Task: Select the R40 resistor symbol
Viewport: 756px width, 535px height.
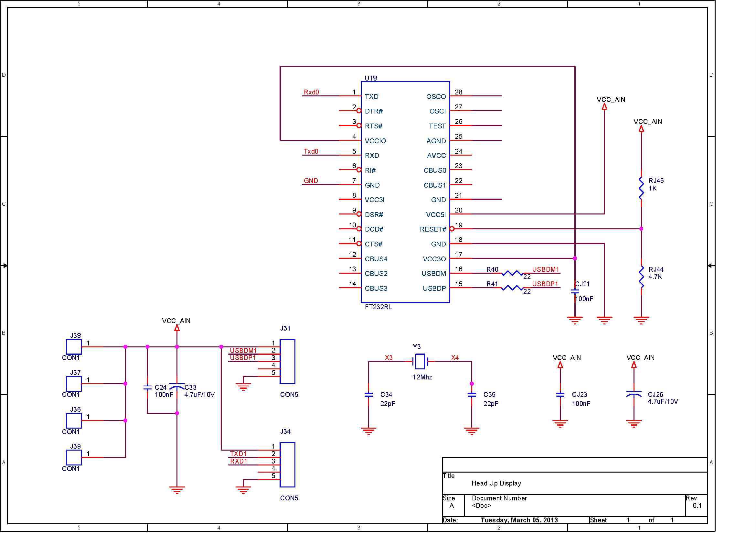Action: (512, 273)
